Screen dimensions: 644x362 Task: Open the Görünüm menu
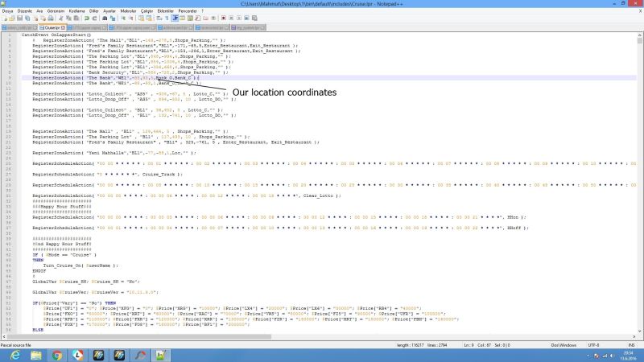point(56,11)
